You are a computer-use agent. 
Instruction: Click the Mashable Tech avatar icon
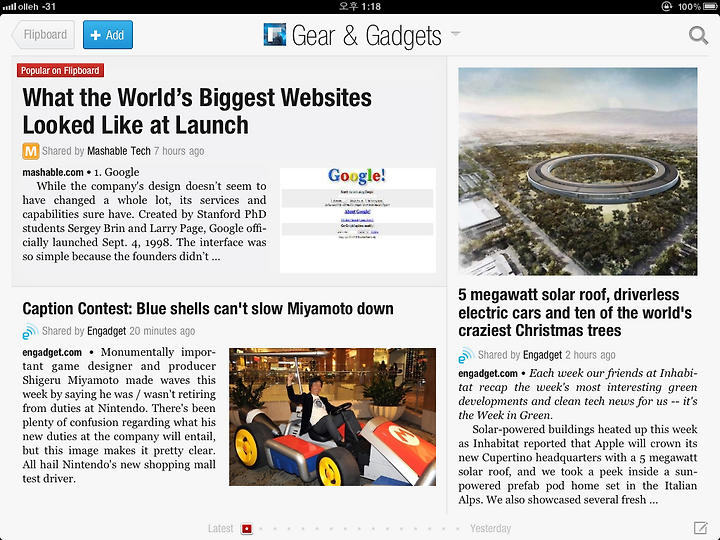31,151
